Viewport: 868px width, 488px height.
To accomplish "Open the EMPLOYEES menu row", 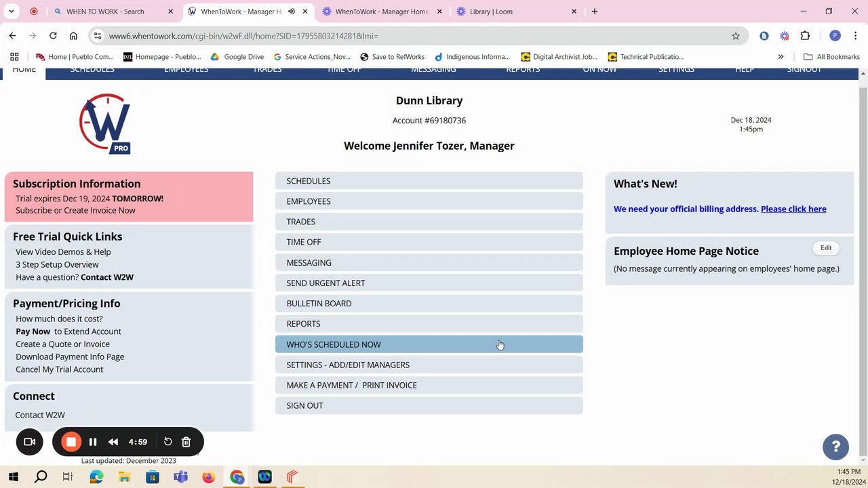I will pos(429,201).
